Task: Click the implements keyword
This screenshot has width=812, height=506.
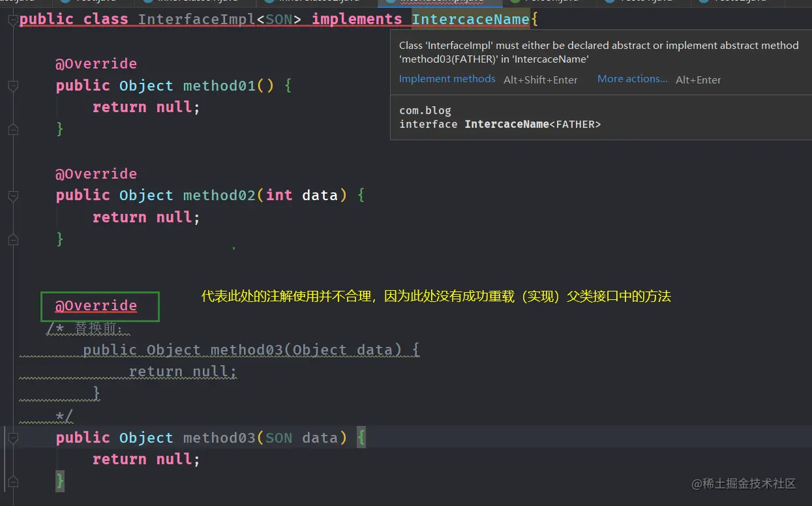Action: (x=357, y=19)
